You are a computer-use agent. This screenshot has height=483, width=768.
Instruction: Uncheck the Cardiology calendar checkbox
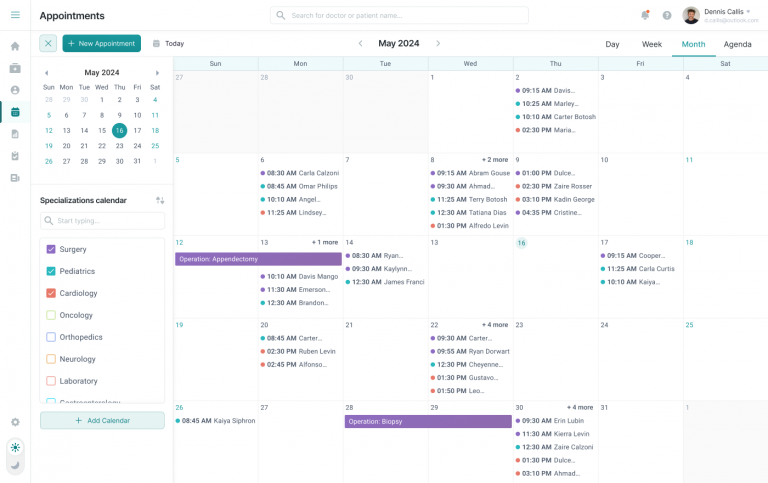pyautogui.click(x=51, y=293)
